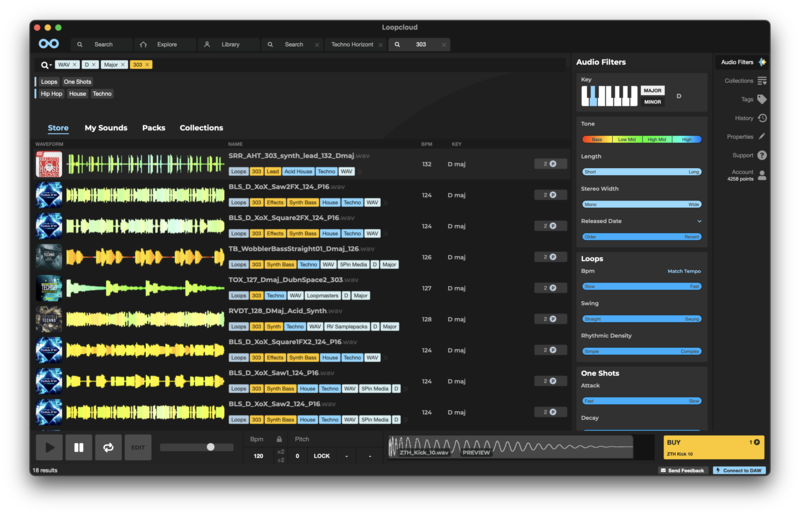Open the Tags sidebar icon
Viewport: 800px width, 515px height.
tap(762, 99)
